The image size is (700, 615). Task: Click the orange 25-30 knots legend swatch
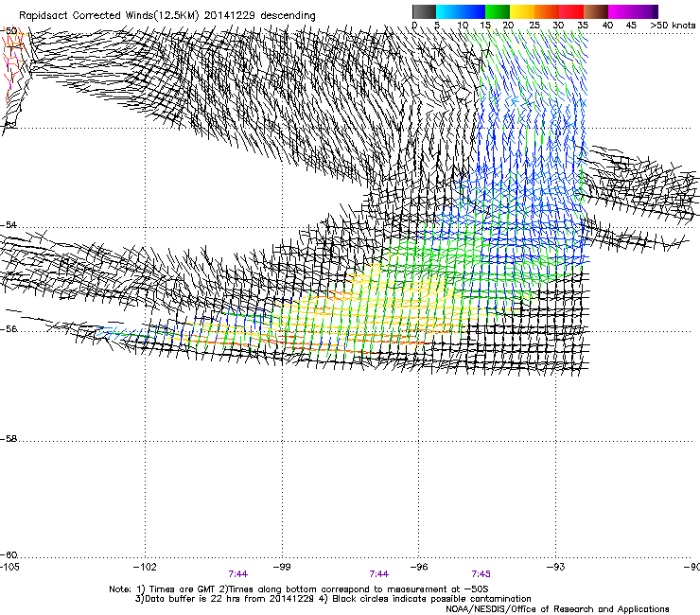[547, 11]
